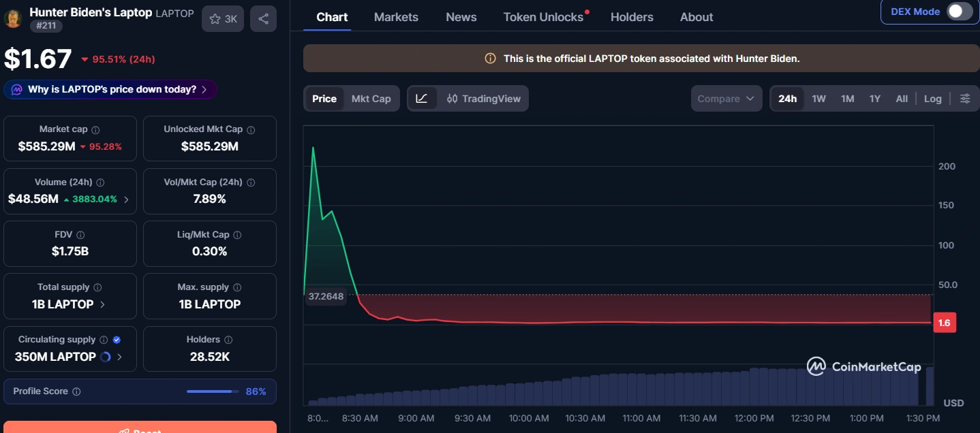
Task: Click the 7.89% Vol/Mkt Cap value
Action: point(210,199)
